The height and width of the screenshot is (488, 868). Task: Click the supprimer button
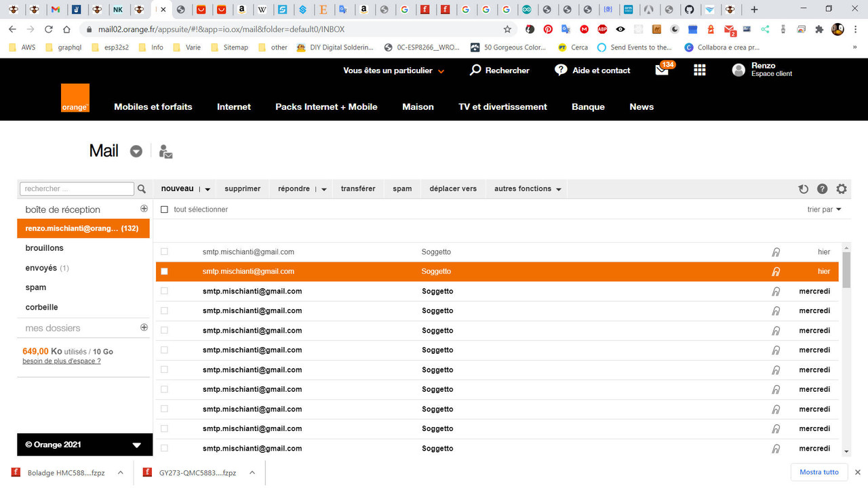243,189
